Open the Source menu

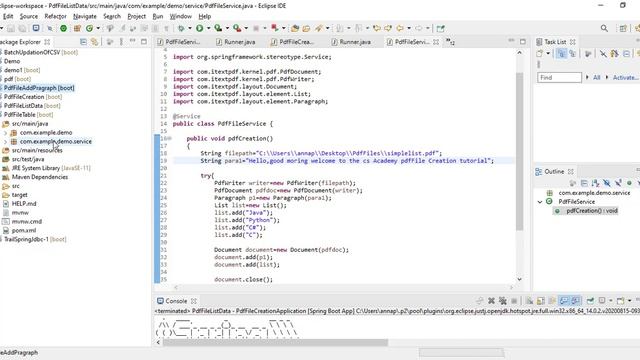pyautogui.click(x=29, y=16)
